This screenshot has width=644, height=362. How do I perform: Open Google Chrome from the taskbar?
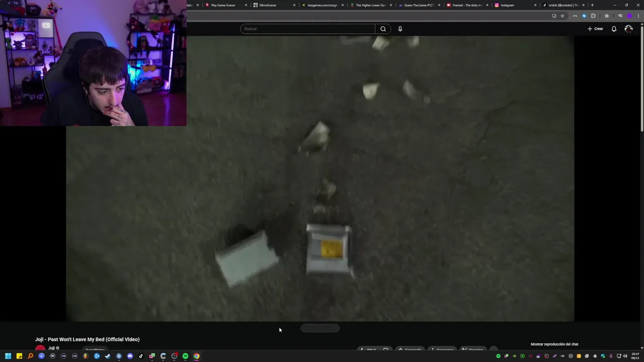point(196,356)
